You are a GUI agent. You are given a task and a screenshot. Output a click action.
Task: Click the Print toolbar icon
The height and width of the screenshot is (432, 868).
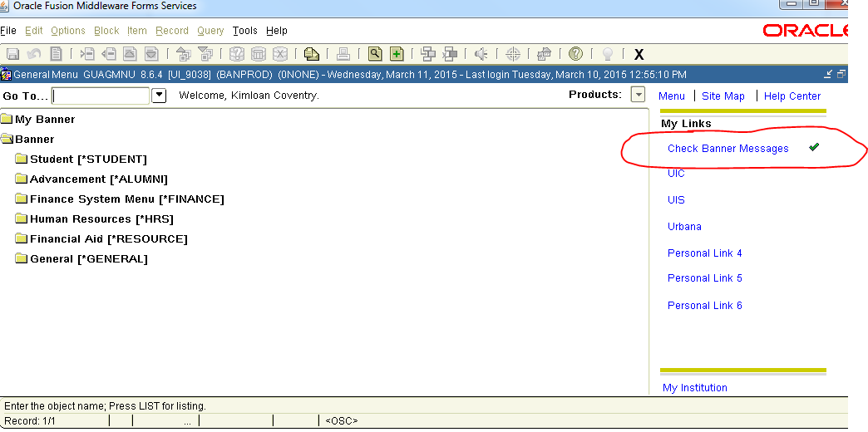pos(343,54)
